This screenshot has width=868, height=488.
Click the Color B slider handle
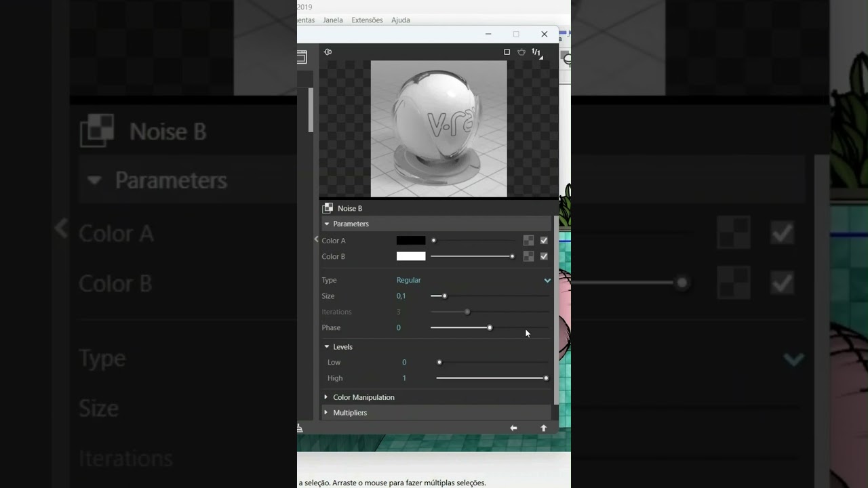(512, 256)
